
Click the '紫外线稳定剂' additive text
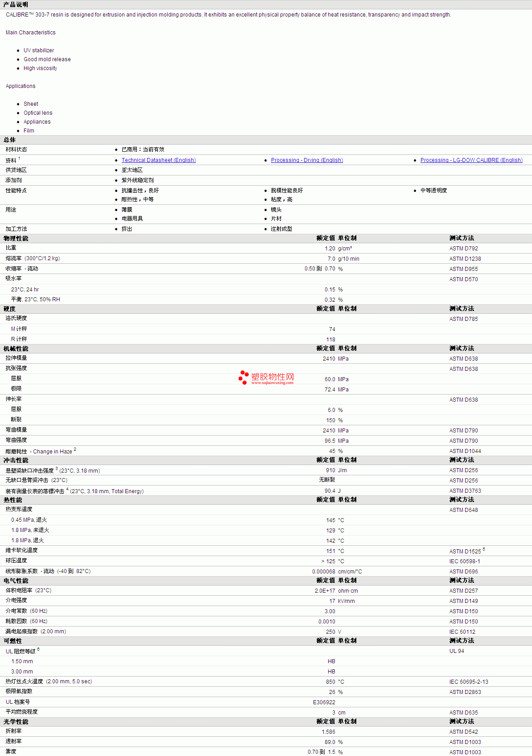[x=137, y=180]
